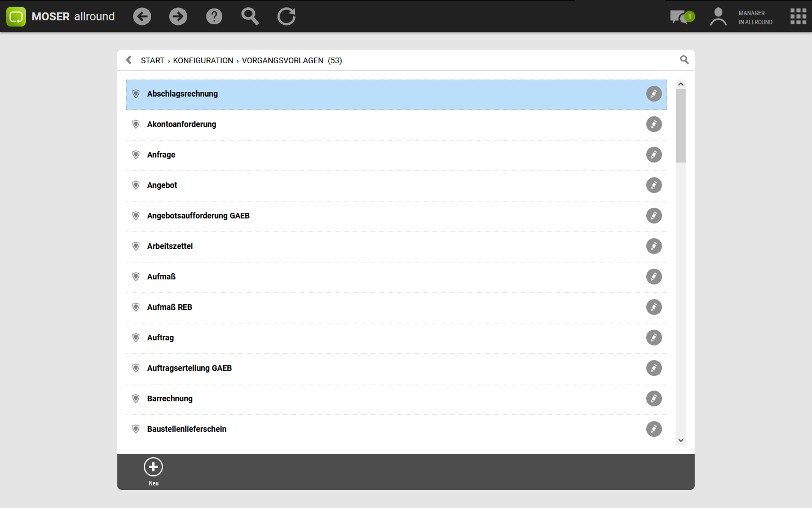
Task: Select the Auftrag entry
Action: (x=396, y=338)
